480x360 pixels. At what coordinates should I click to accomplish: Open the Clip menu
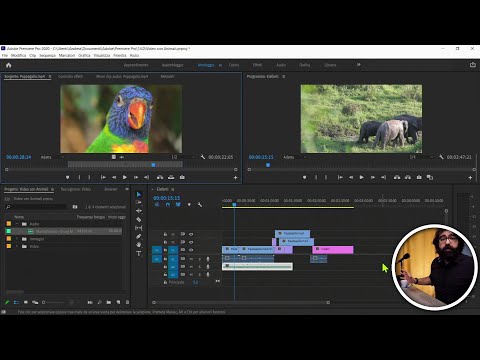[33, 55]
